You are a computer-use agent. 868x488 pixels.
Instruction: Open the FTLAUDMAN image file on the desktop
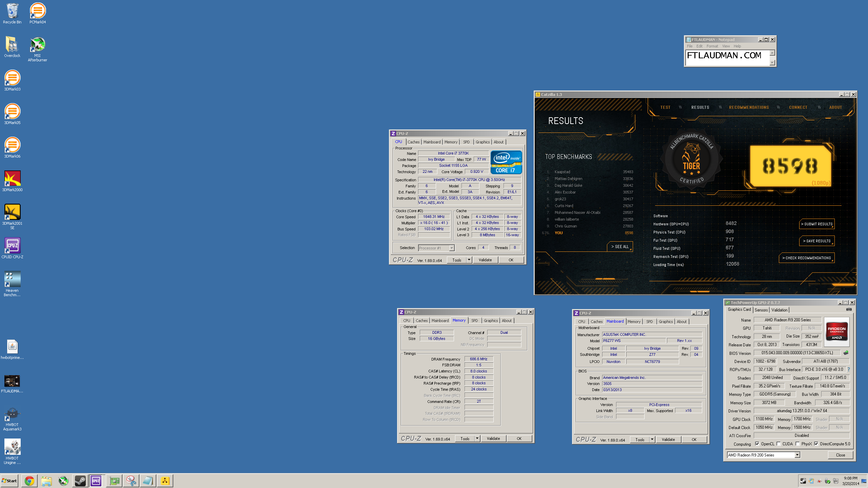(x=12, y=383)
